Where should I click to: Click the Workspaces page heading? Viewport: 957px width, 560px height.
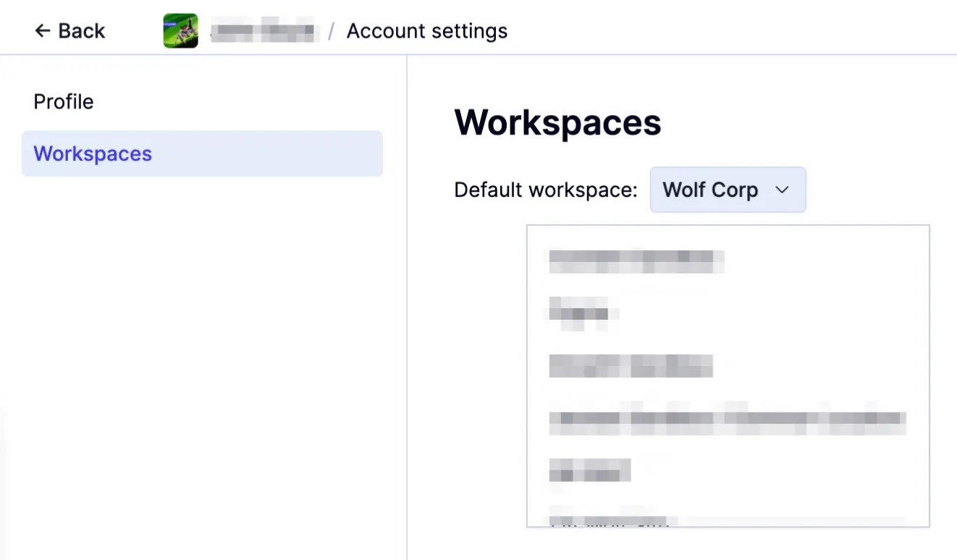click(x=557, y=122)
